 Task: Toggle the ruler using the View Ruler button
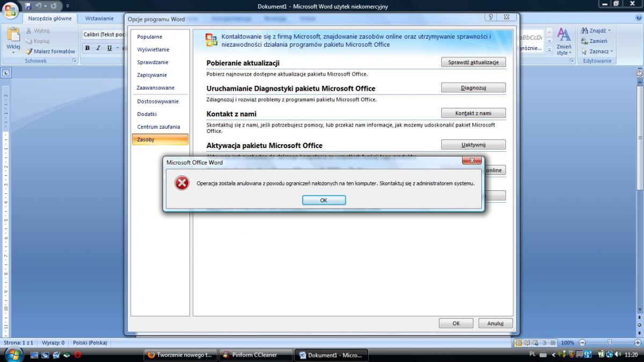pos(640,72)
